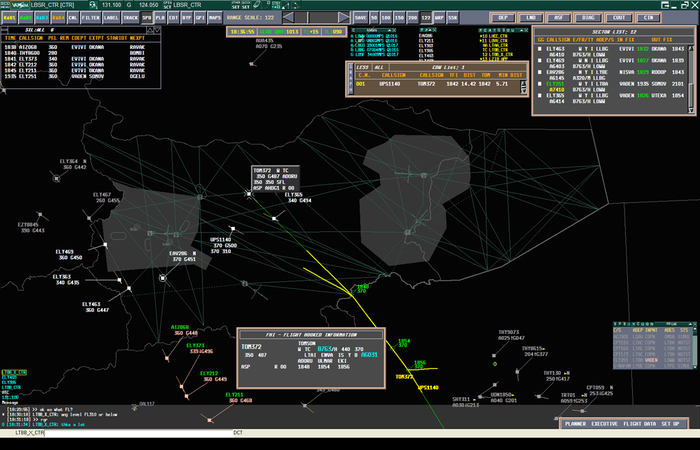Select the ELT469 track label
The image size is (700, 450).
pos(69,254)
